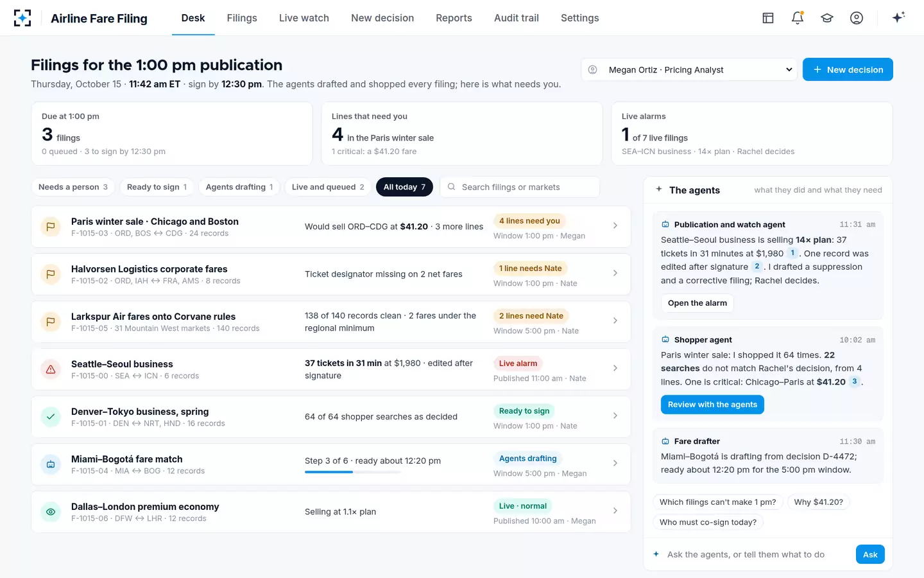This screenshot has width=924, height=578.
Task: Filter by Agents drafting
Action: point(239,187)
